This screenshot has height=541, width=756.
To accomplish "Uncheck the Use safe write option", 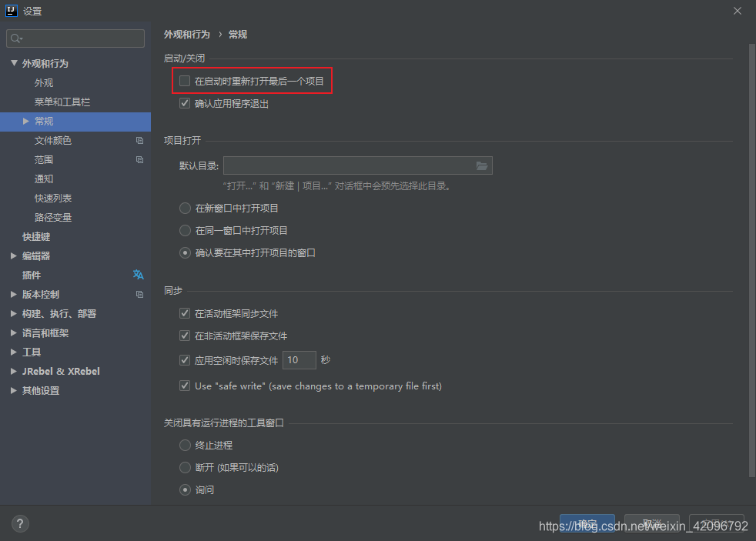I will coord(185,386).
